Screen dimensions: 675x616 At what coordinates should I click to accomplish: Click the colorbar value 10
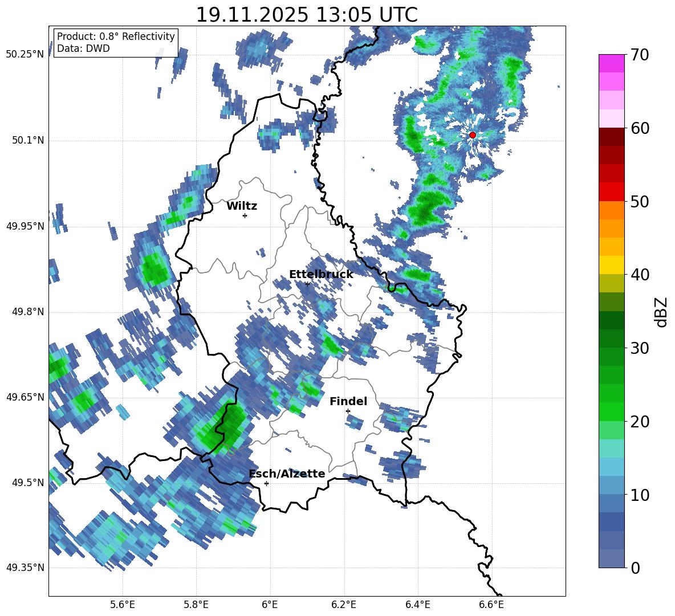coord(640,495)
